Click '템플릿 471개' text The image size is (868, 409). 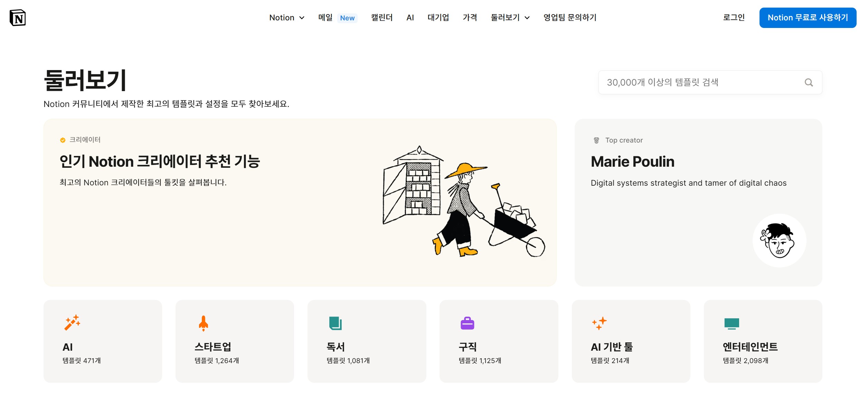coord(82,361)
